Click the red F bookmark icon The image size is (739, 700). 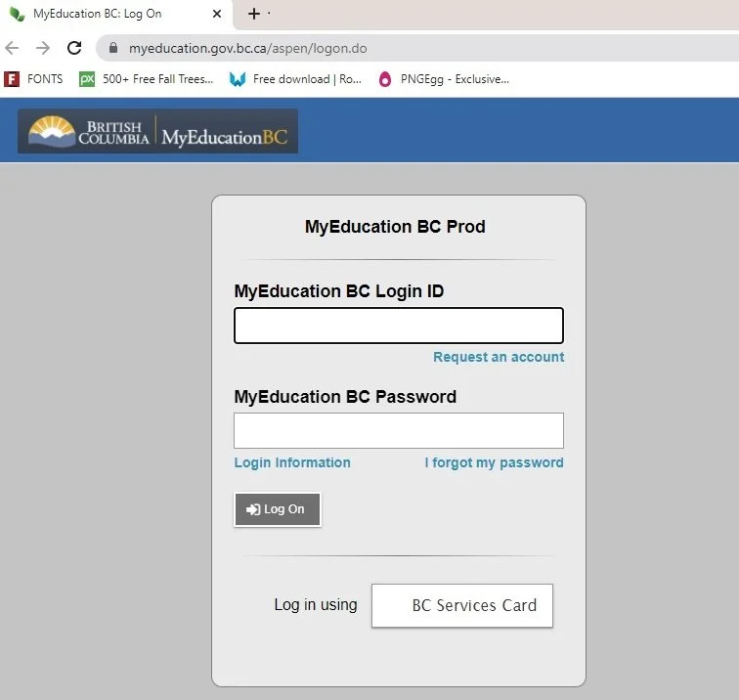point(12,79)
